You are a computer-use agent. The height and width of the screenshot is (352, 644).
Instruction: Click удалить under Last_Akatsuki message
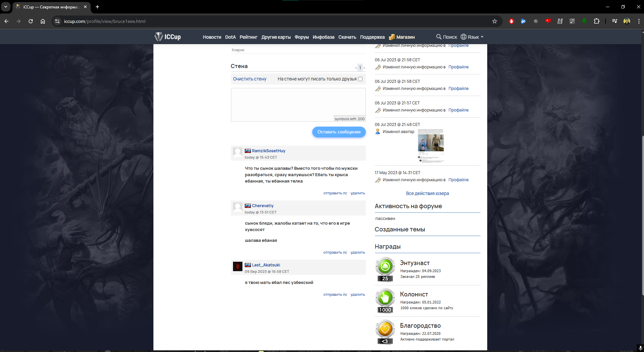click(x=358, y=295)
